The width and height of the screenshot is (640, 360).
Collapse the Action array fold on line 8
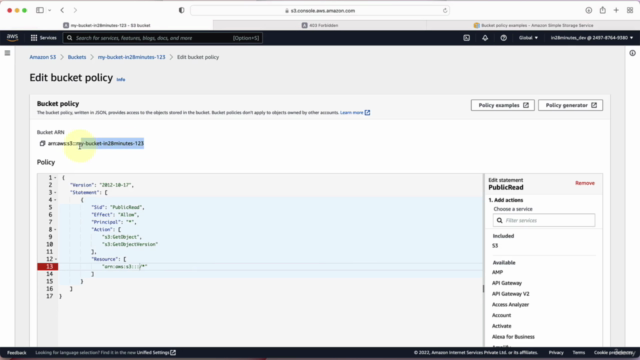pos(56,229)
